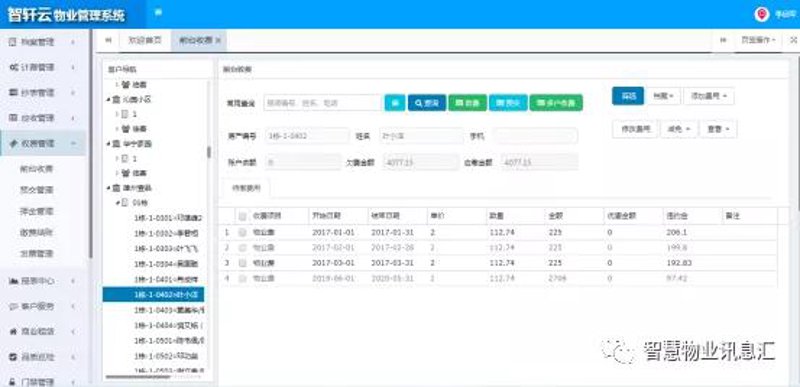Image resolution: width=800 pixels, height=387 pixels.
Task: Click the highlighted sidebar menu's pencil icon
Action: [x=13, y=144]
